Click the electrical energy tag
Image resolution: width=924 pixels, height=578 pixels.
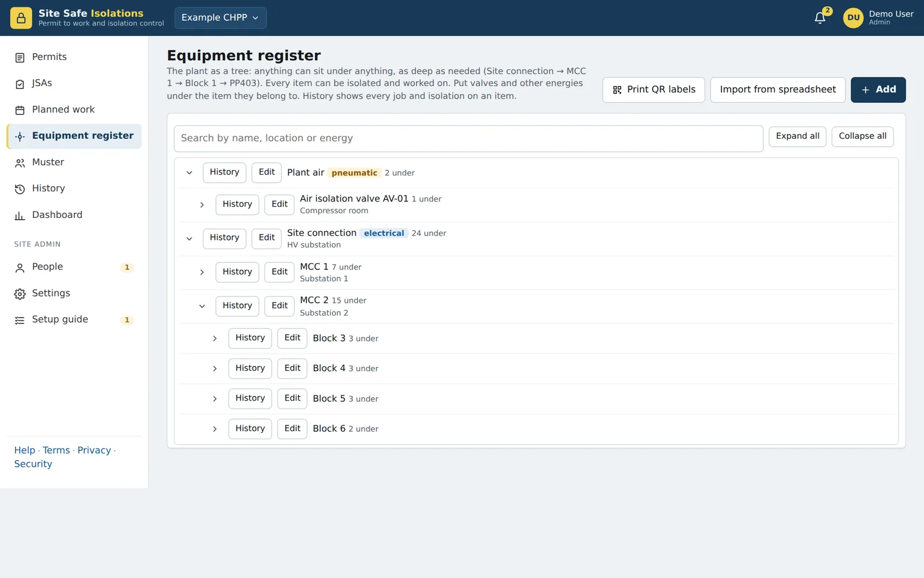pos(384,234)
